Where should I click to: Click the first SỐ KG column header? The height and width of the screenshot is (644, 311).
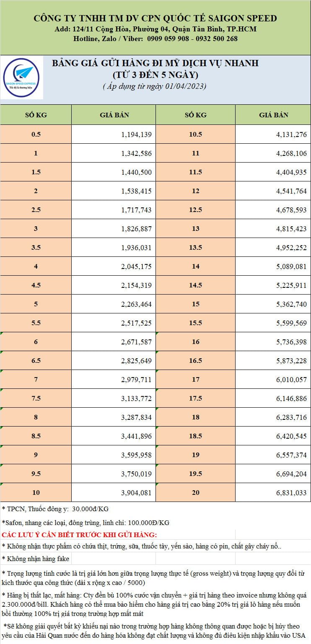click(36, 115)
